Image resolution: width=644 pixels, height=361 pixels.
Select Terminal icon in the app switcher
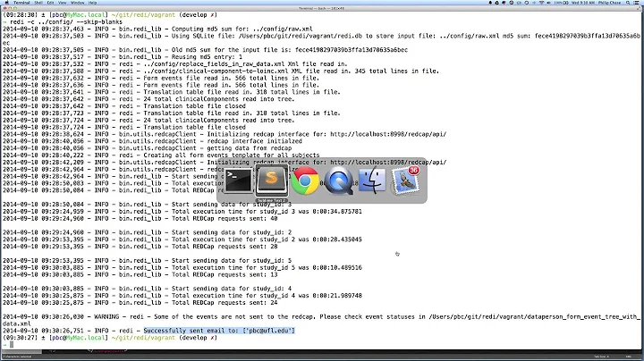[x=238, y=180]
